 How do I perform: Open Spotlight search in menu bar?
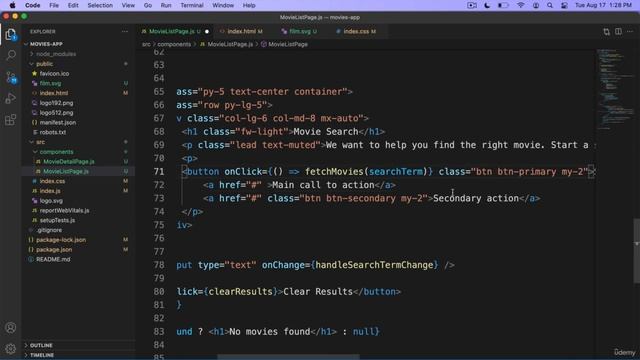click(550, 5)
